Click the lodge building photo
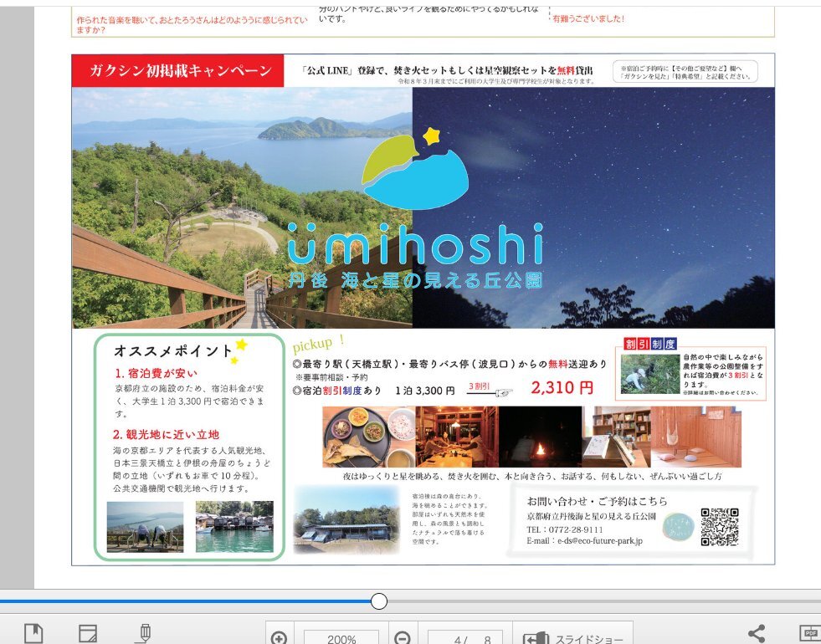Viewport: 821px width, 644px height. [346, 519]
